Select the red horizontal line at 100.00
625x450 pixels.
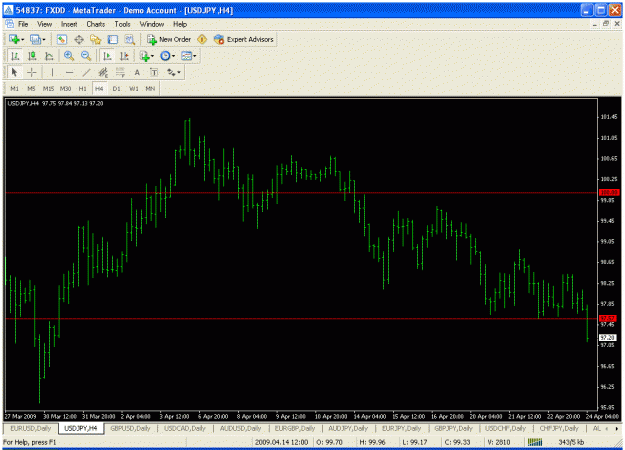(302, 193)
